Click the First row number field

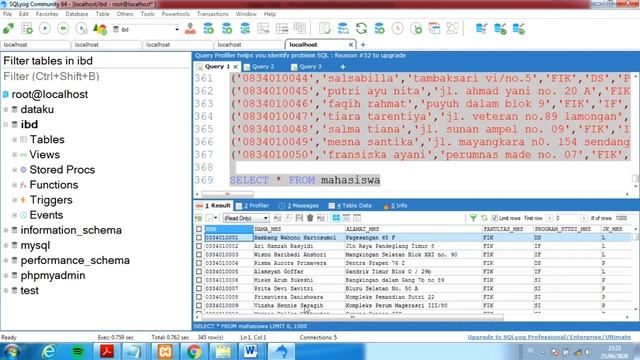[x=566, y=218]
